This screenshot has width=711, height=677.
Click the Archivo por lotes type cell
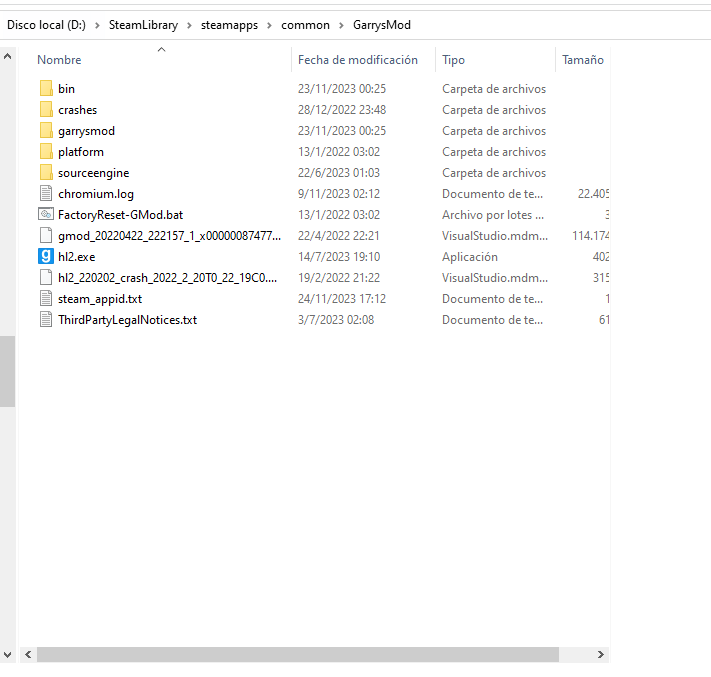(x=493, y=215)
